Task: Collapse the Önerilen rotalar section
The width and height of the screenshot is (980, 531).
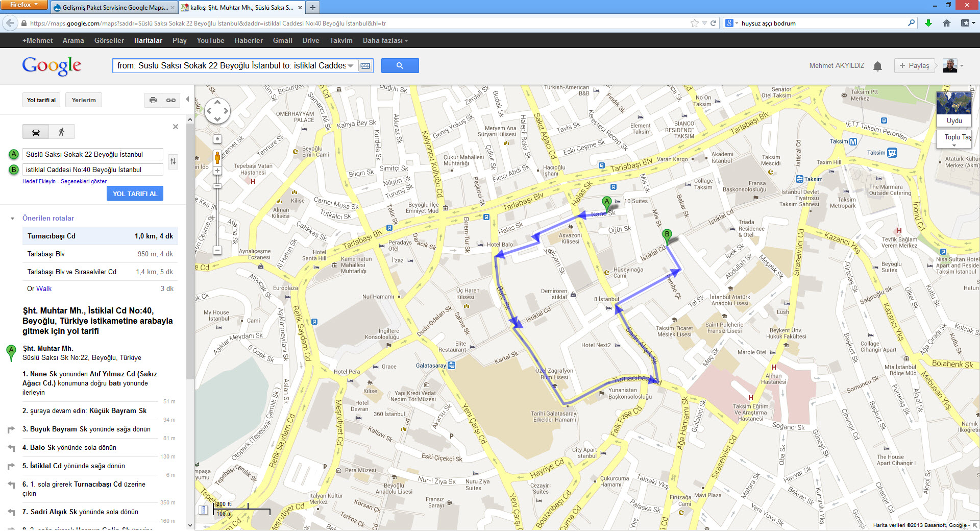Action: (x=11, y=218)
